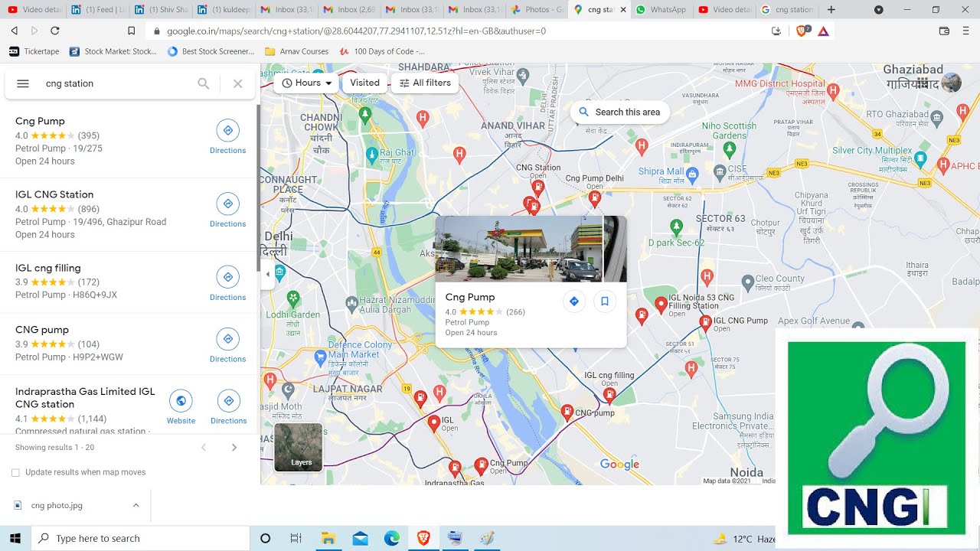Image resolution: width=980 pixels, height=551 pixels.
Task: Click the directions icon in the Cng Pump popup card
Action: (x=574, y=302)
